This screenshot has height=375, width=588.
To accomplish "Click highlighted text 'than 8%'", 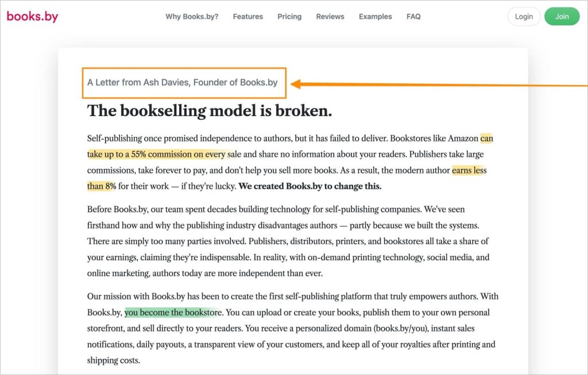I will [102, 186].
